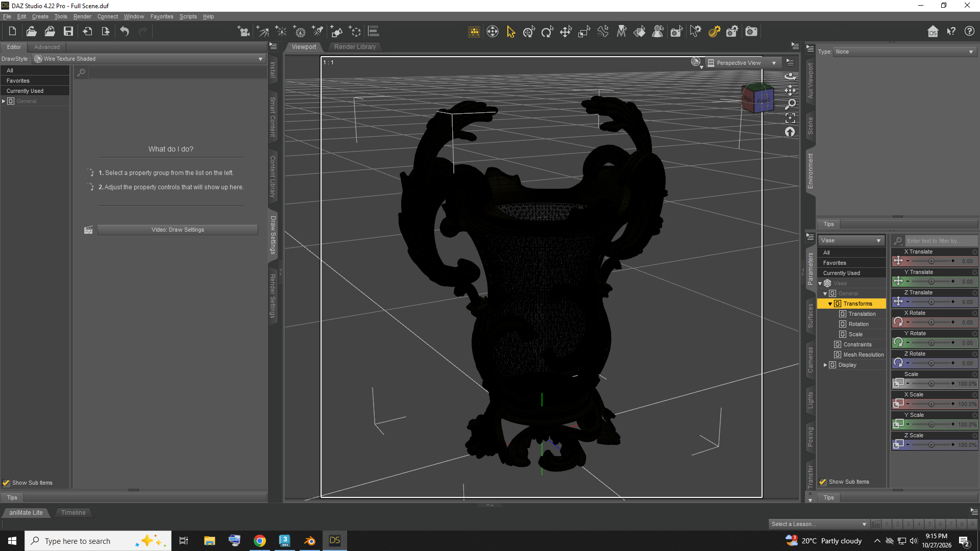Image resolution: width=980 pixels, height=551 pixels.
Task: Click the Save floppy disk icon
Action: [68, 32]
